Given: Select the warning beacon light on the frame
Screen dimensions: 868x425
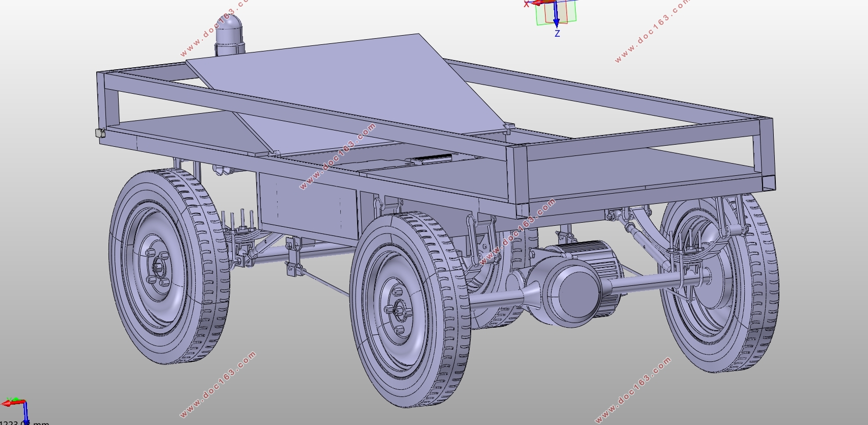Looking at the screenshot, I should [229, 35].
